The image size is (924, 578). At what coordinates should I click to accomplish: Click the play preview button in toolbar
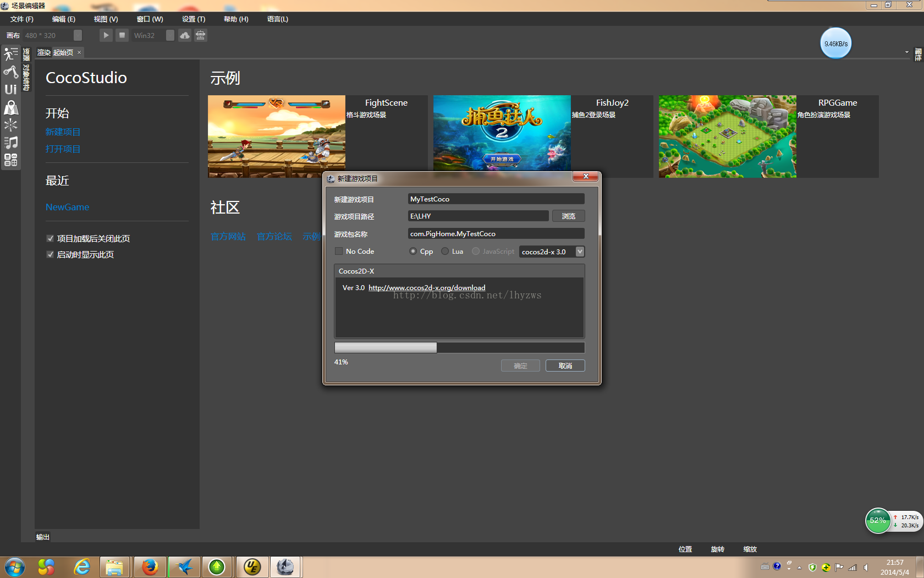click(x=106, y=35)
